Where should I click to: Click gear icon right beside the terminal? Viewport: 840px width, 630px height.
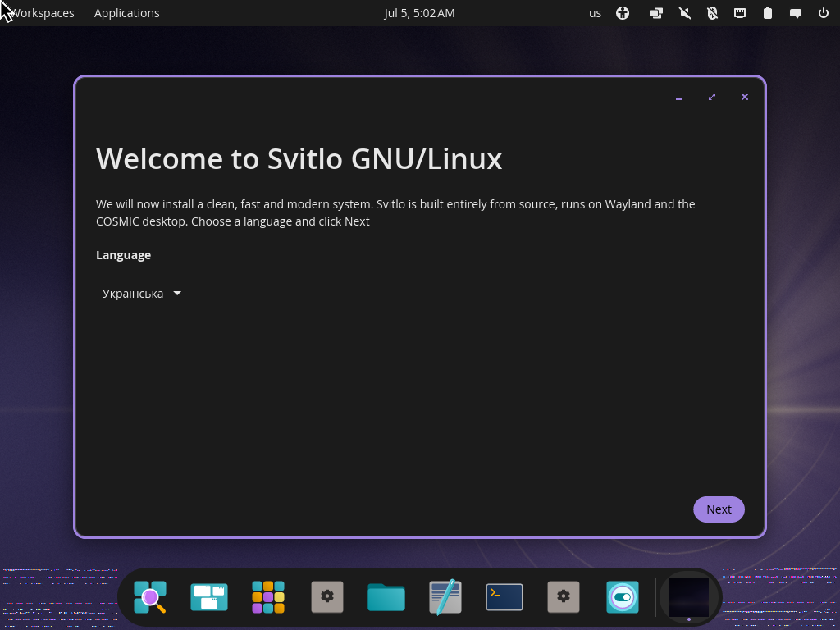click(x=564, y=597)
